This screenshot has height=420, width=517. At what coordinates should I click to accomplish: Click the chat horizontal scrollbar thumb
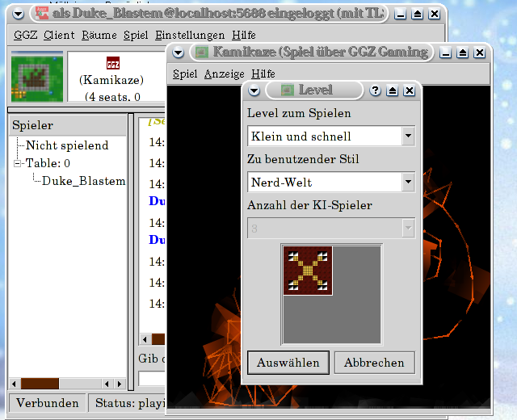pyautogui.click(x=158, y=339)
